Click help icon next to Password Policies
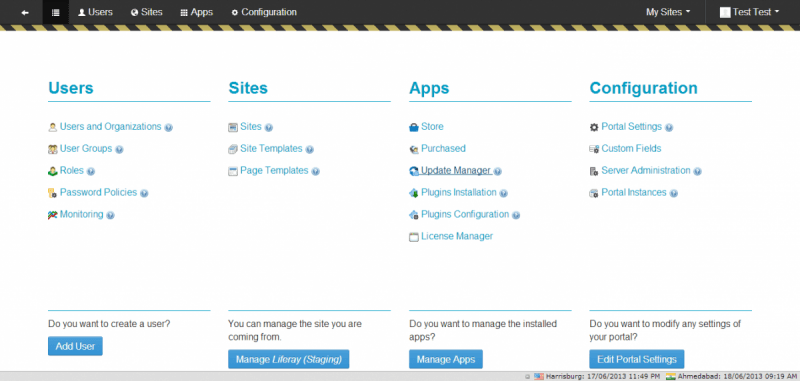The height and width of the screenshot is (381, 800). click(144, 193)
